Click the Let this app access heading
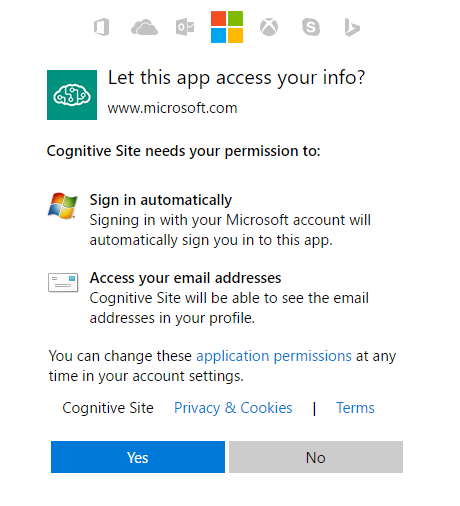This screenshot has height=506, width=460. [237, 78]
